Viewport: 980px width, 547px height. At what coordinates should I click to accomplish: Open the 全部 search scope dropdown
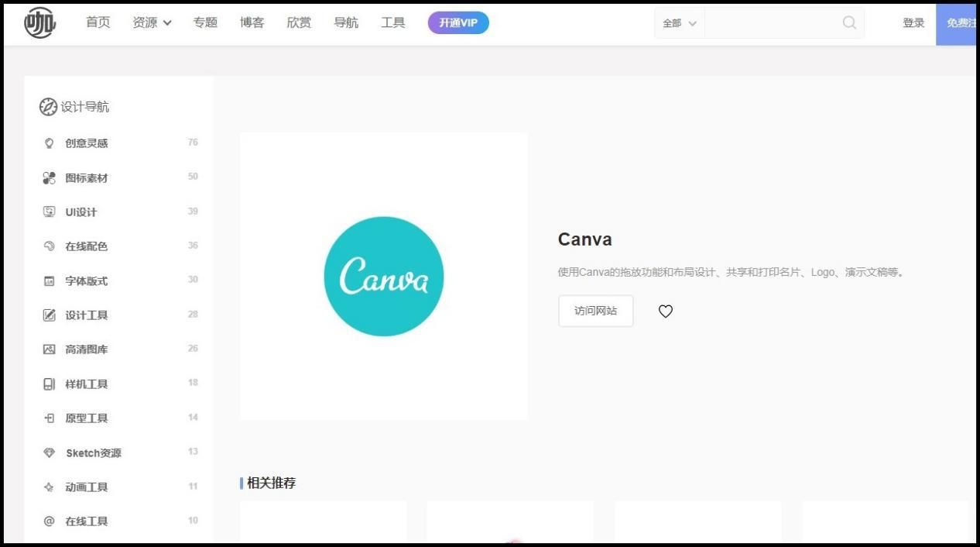680,23
